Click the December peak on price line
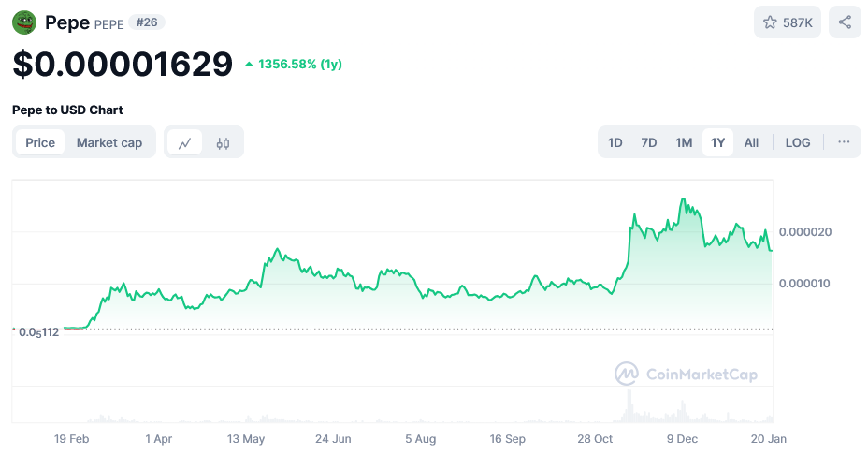Screen dimensions: 868x470 coord(684,199)
